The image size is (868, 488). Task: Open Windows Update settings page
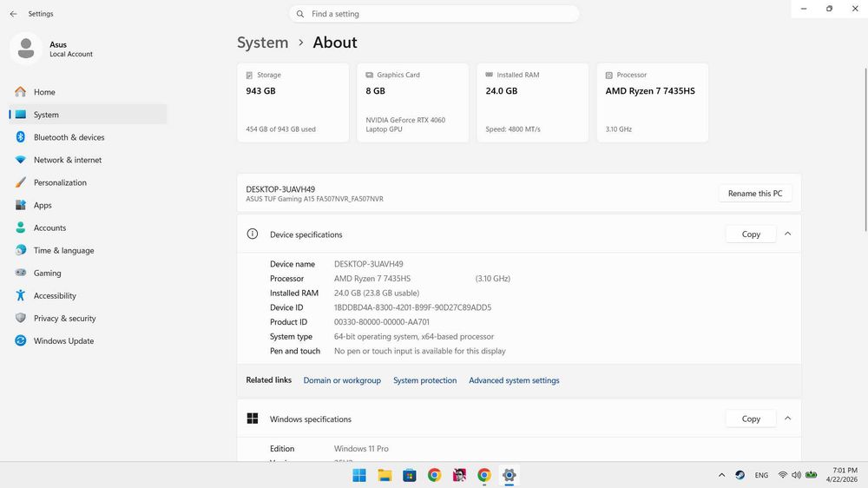click(x=88, y=341)
